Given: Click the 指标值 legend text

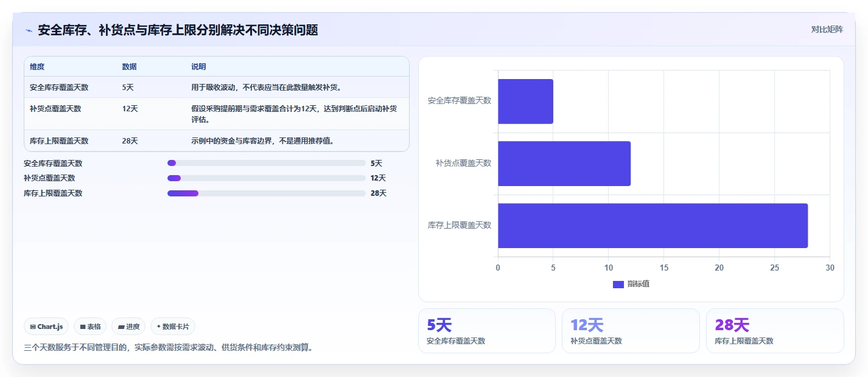Looking at the screenshot, I should [x=639, y=284].
